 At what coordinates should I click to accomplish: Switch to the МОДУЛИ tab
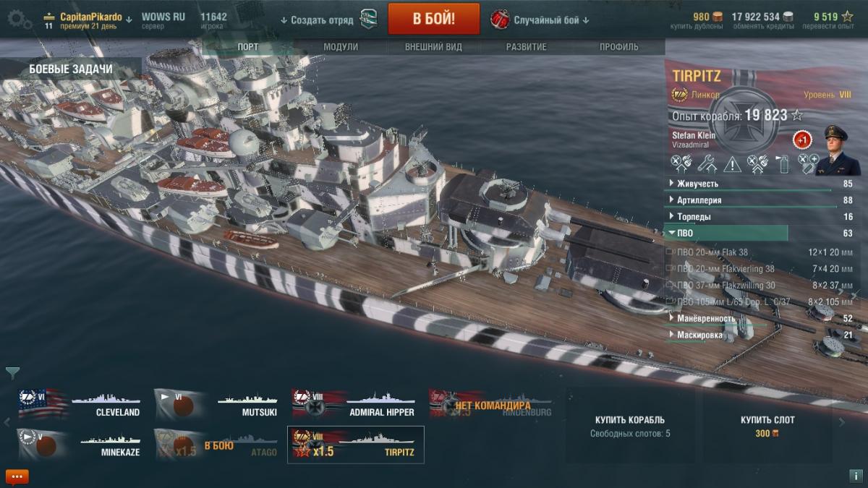341,47
